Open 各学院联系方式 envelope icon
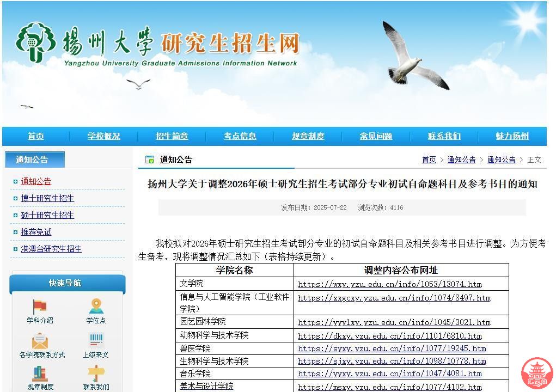The height and width of the screenshot is (392, 556). pos(40,341)
